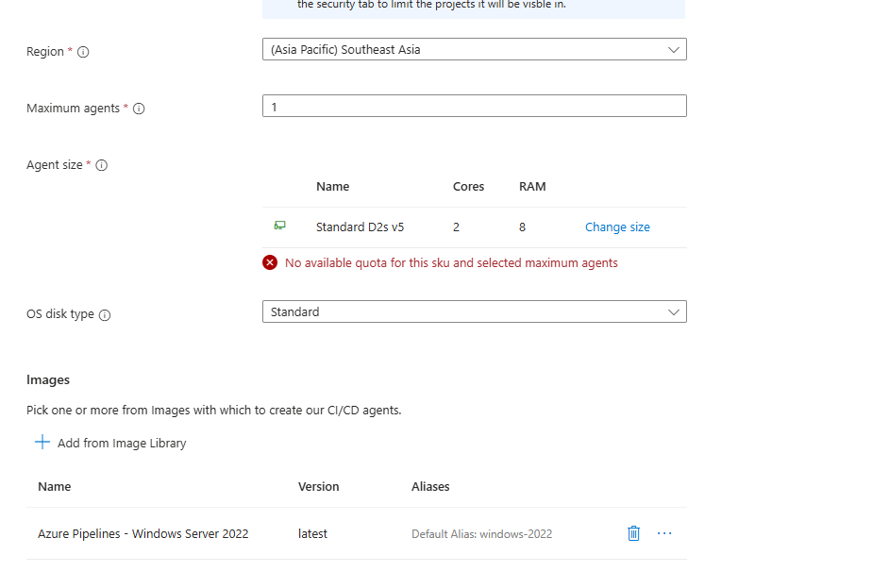The width and height of the screenshot is (889, 588).
Task: Open more options for Windows Server 2022 image
Action: tap(664, 533)
